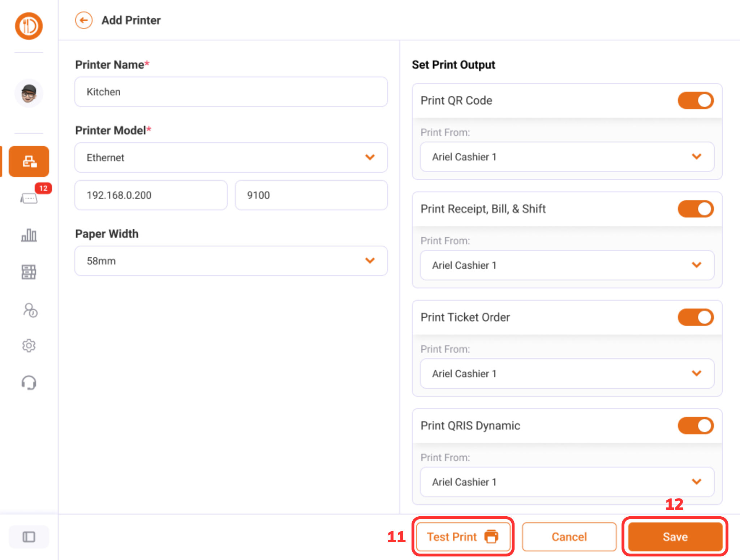Viewport: 740px width, 560px height.
Task: Turn off Print Ticket Order toggle
Action: (x=696, y=317)
